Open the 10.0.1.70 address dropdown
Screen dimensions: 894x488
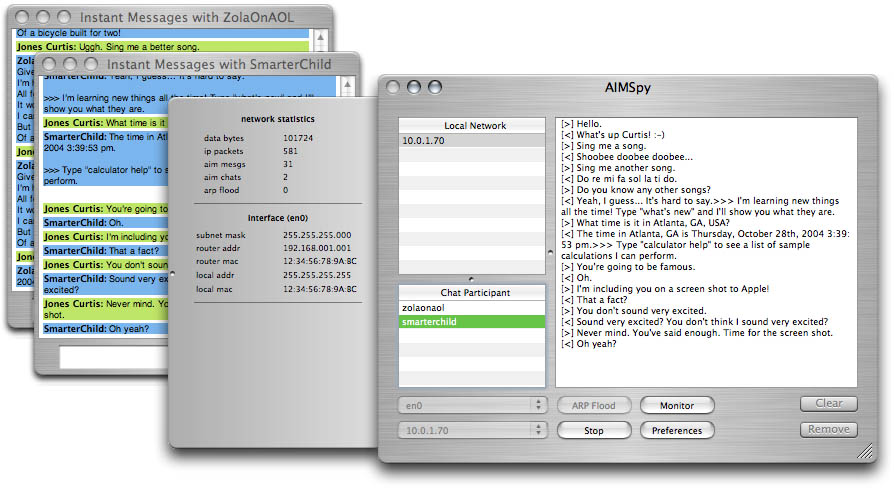472,430
